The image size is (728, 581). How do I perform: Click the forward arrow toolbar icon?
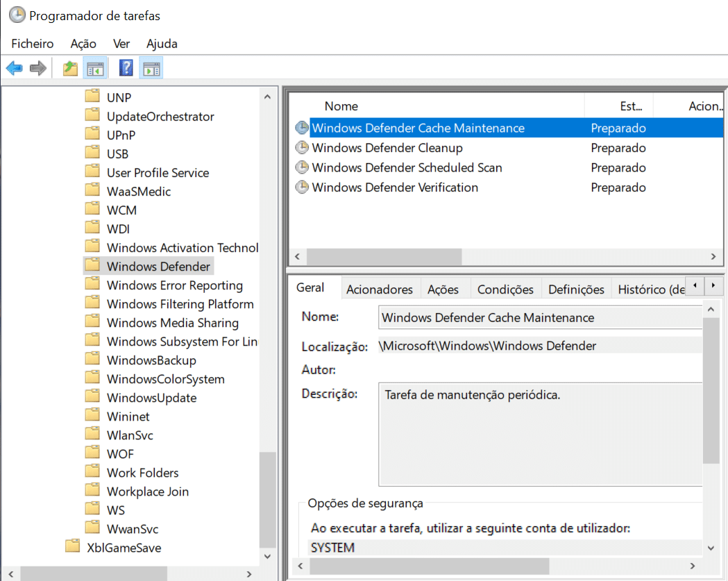38,68
